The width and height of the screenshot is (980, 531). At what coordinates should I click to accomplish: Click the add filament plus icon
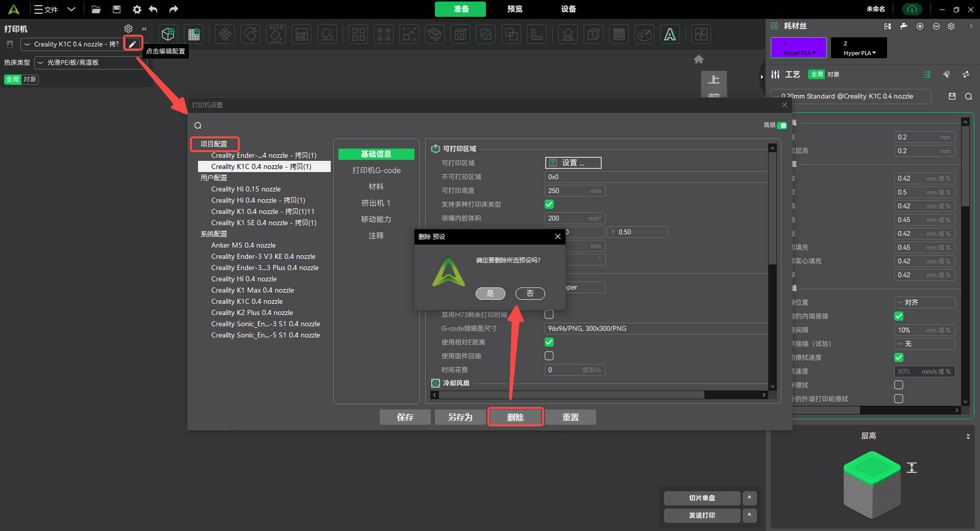pos(920,26)
